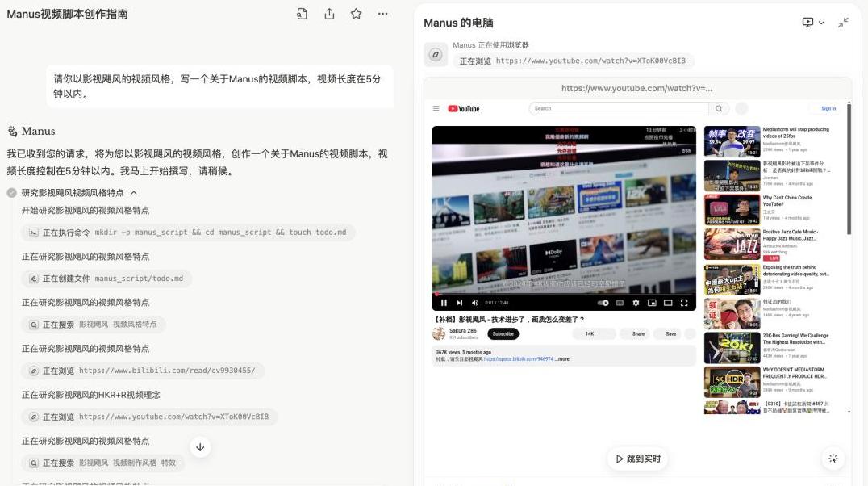Click the Manus 的电脑 panel title
Image resolution: width=868 pixels, height=486 pixels.
tap(458, 23)
